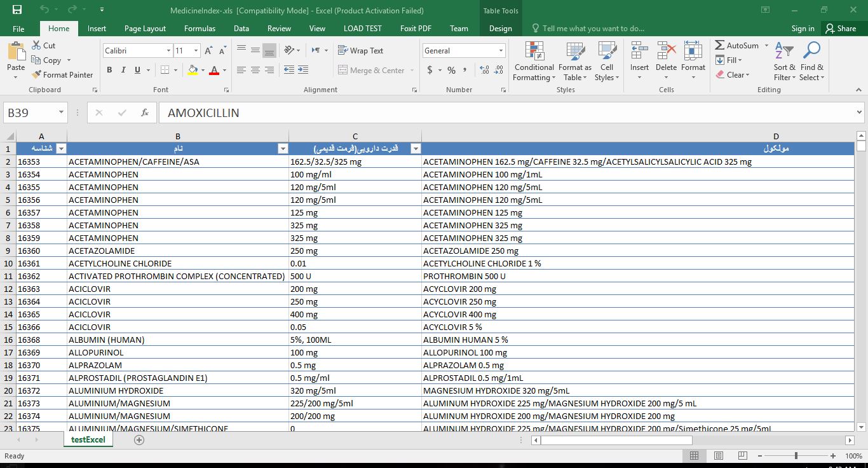Align text to the top
868x468 pixels.
[x=241, y=50]
